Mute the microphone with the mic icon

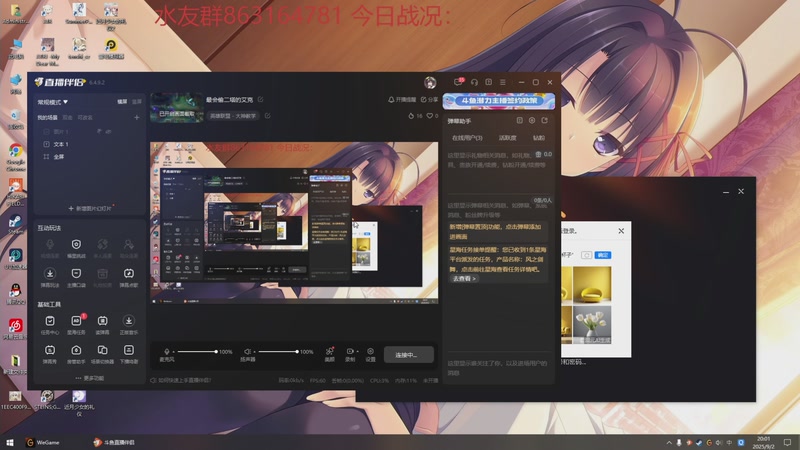pyautogui.click(x=166, y=352)
